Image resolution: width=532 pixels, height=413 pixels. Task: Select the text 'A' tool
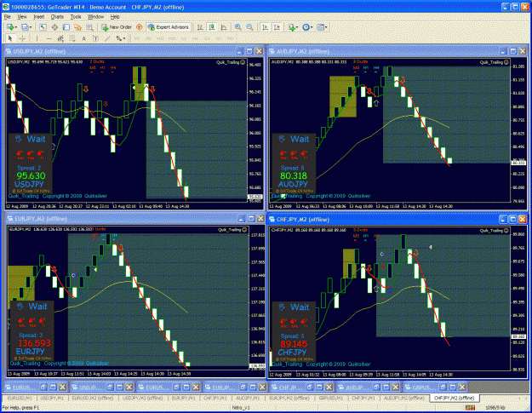point(83,38)
